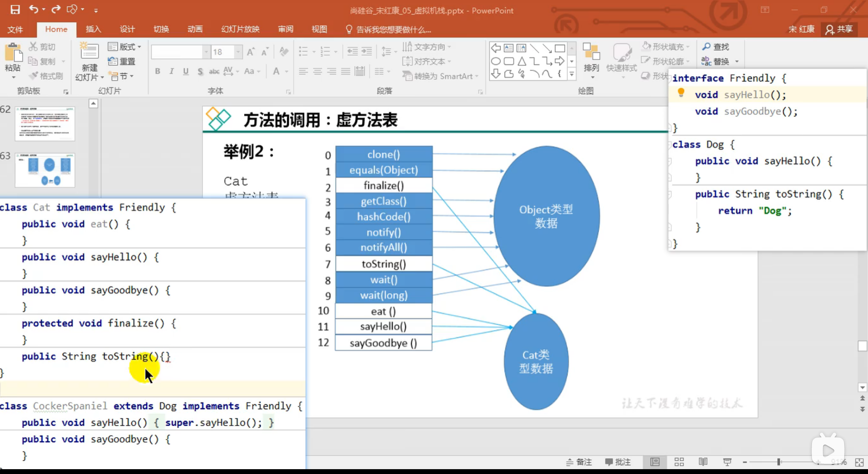Select the triangle shape in the shapes gallery
868x474 pixels.
pos(522,61)
